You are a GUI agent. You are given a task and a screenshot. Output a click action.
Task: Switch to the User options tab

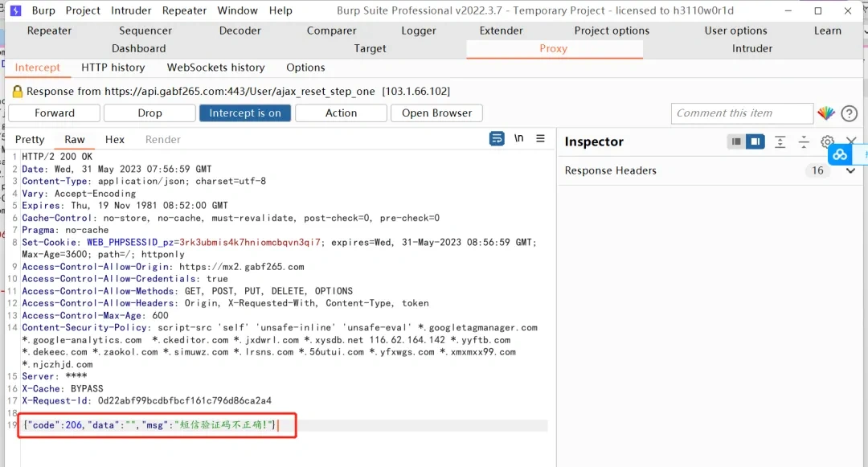click(735, 31)
